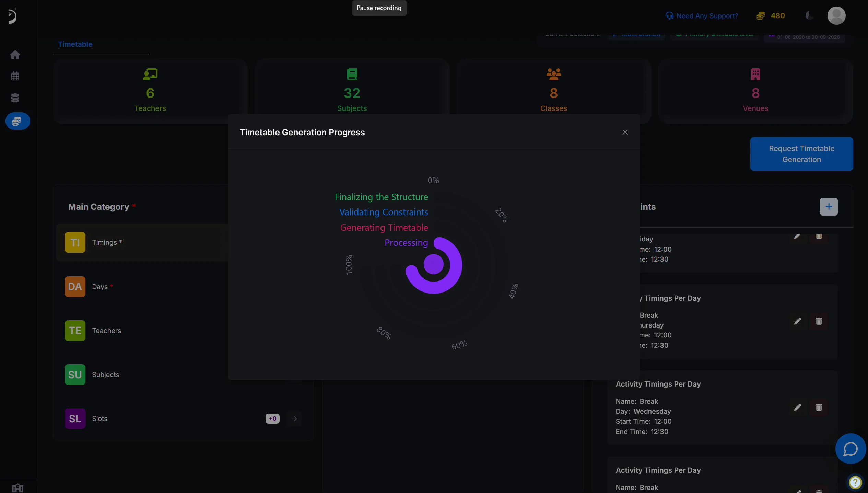The width and height of the screenshot is (868, 493).
Task: Click the +0 badge on Slots
Action: 272,419
